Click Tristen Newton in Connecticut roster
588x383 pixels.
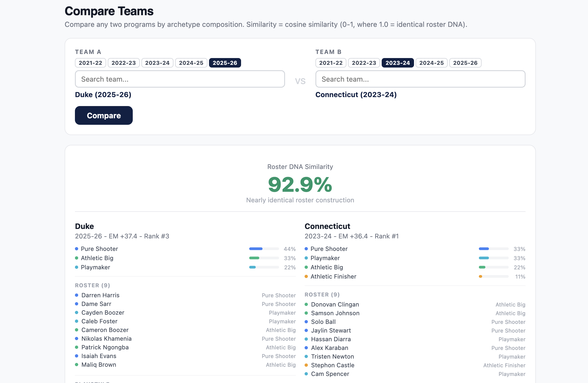point(333,356)
